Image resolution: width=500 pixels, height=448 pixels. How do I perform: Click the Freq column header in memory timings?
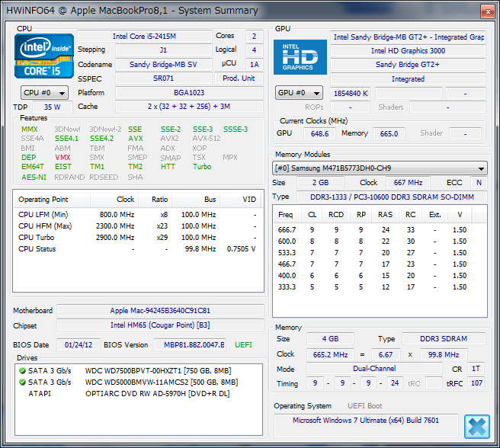287,215
